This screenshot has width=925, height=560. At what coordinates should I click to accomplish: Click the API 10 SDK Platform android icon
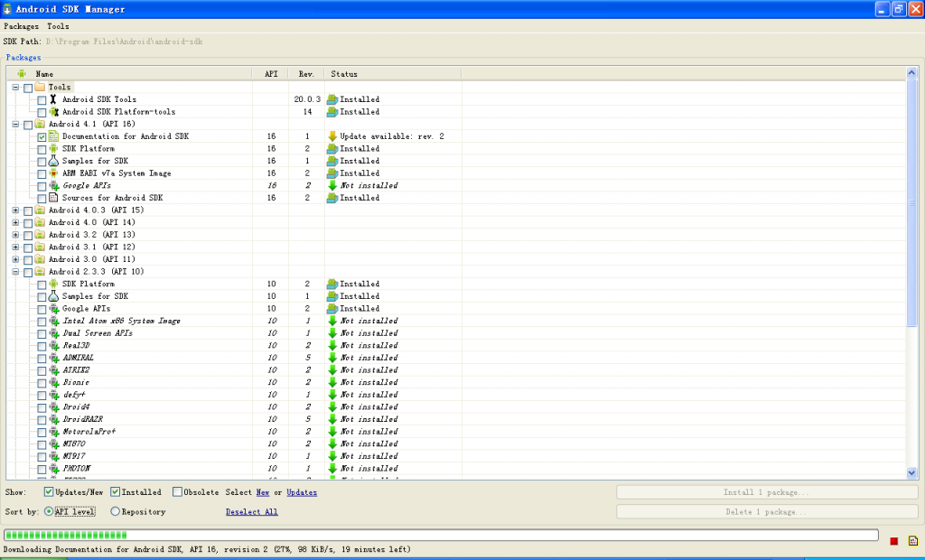(53, 284)
